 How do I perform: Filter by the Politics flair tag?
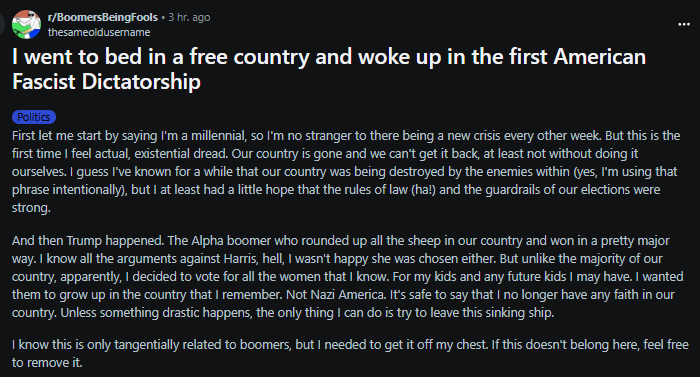click(x=34, y=117)
